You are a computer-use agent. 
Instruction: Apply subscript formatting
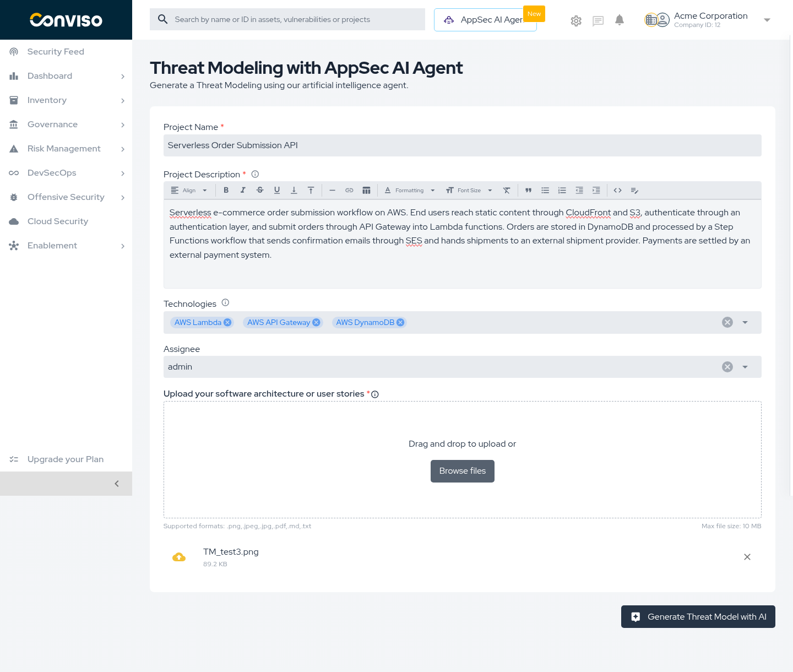pos(294,191)
